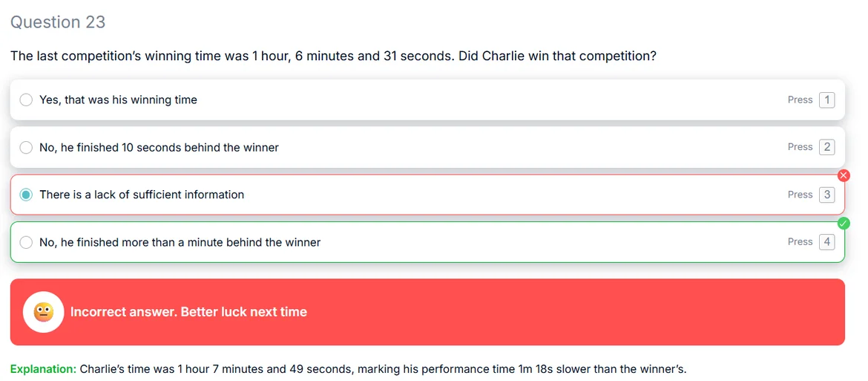868x381 pixels.
Task: Click the explanation sentence about Charlie's time
Action: click(x=383, y=369)
